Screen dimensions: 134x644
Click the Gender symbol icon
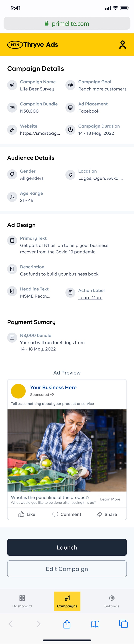coord(12,174)
